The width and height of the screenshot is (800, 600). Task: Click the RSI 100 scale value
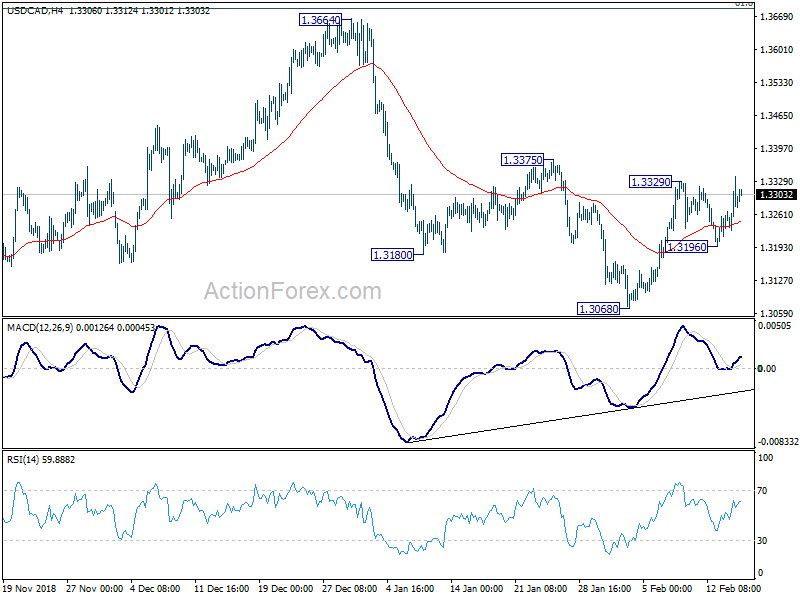click(765, 458)
